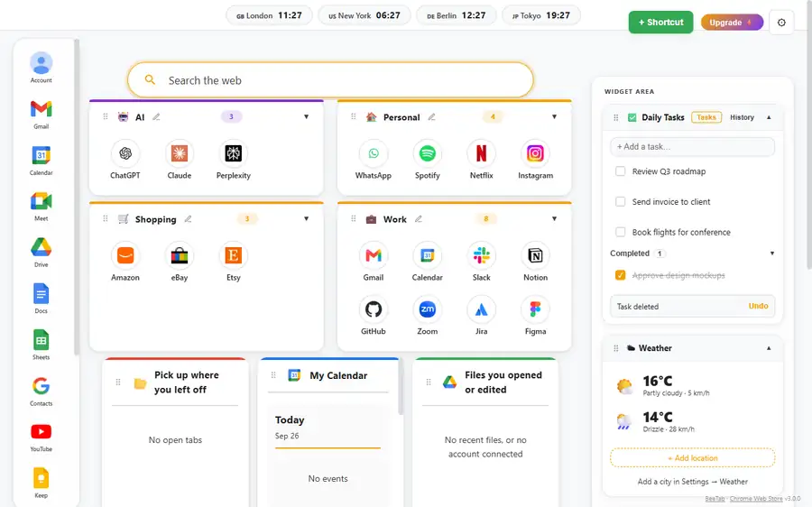Launch the Perplexity shortcut
Screen dimensions: 812x507
pos(233,160)
